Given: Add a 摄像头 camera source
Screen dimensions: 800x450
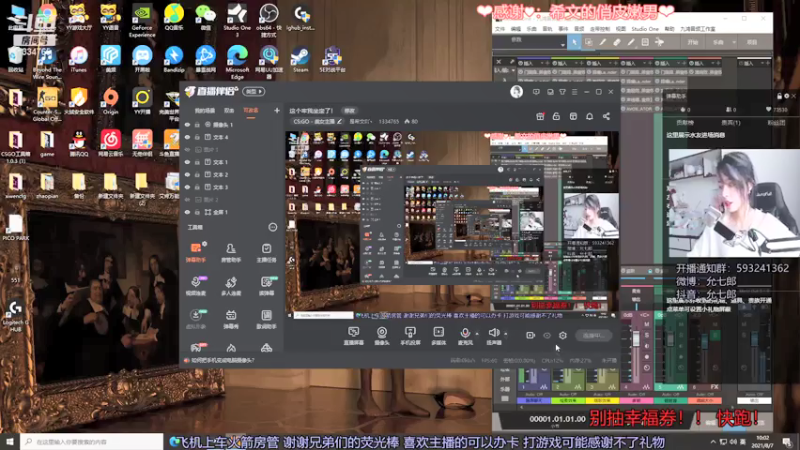Looking at the screenshot, I should coord(382,336).
